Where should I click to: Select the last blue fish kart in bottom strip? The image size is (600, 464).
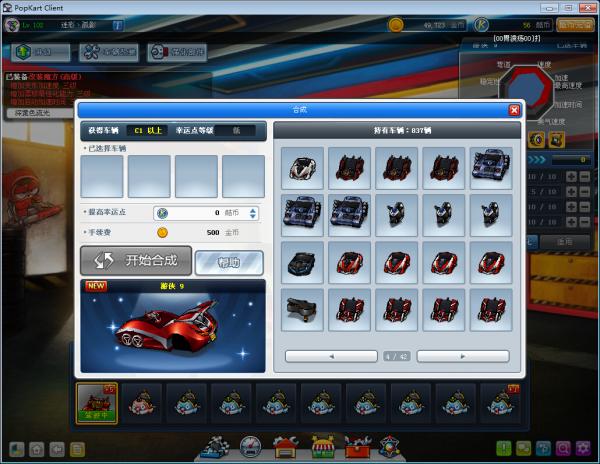click(x=501, y=404)
